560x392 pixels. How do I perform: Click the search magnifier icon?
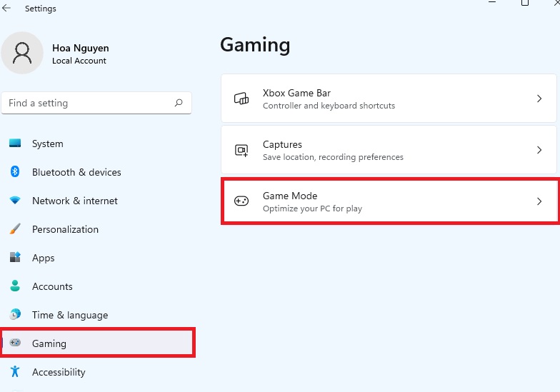click(179, 103)
